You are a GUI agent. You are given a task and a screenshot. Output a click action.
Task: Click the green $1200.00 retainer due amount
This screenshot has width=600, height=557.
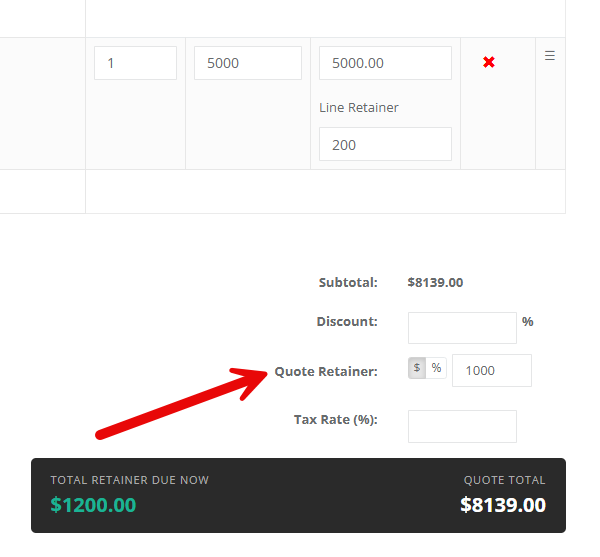(93, 505)
